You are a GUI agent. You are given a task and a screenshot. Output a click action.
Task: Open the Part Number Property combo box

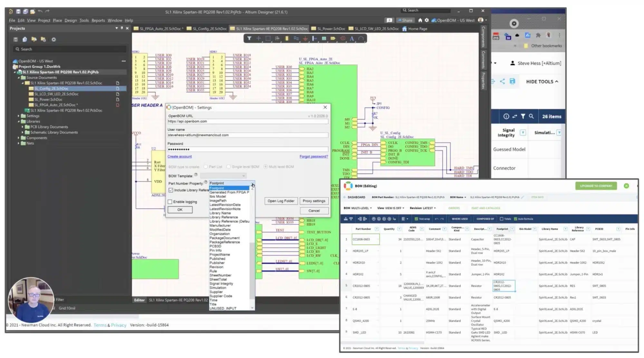point(232,183)
